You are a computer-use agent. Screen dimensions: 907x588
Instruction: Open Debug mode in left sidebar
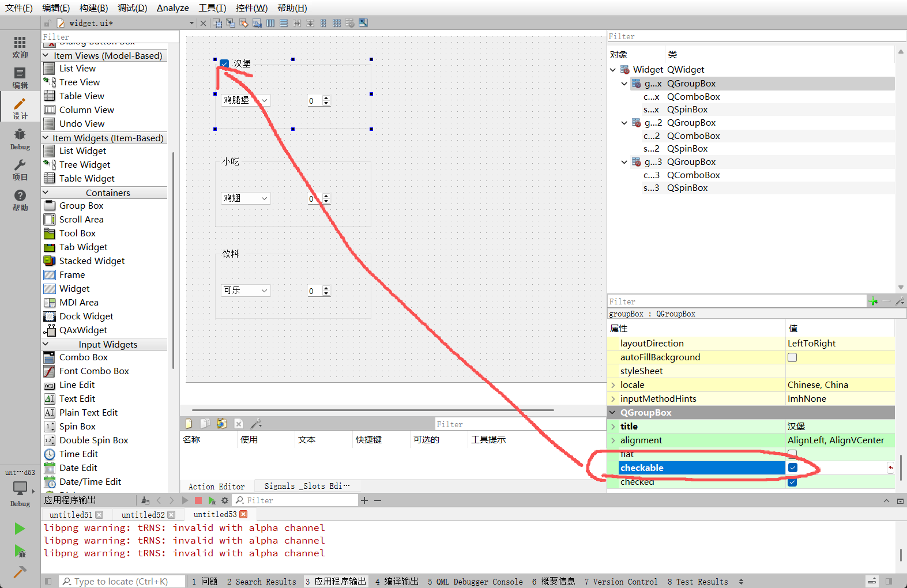[x=20, y=139]
